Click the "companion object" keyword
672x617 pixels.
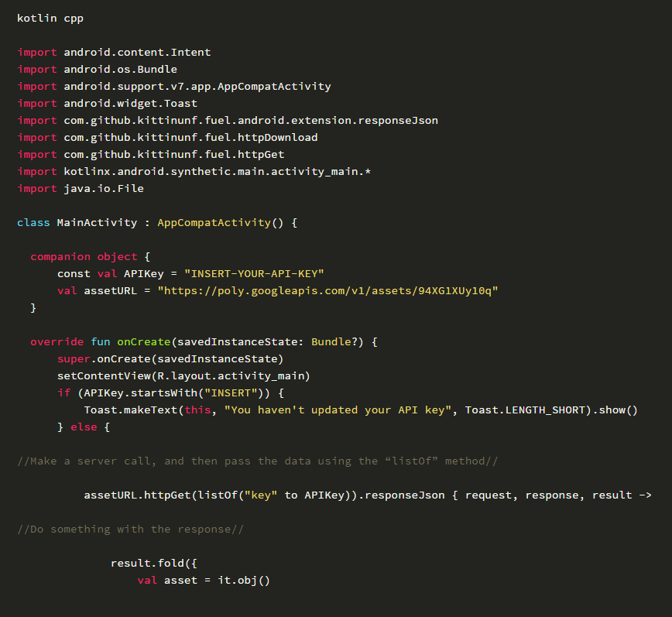coord(84,256)
